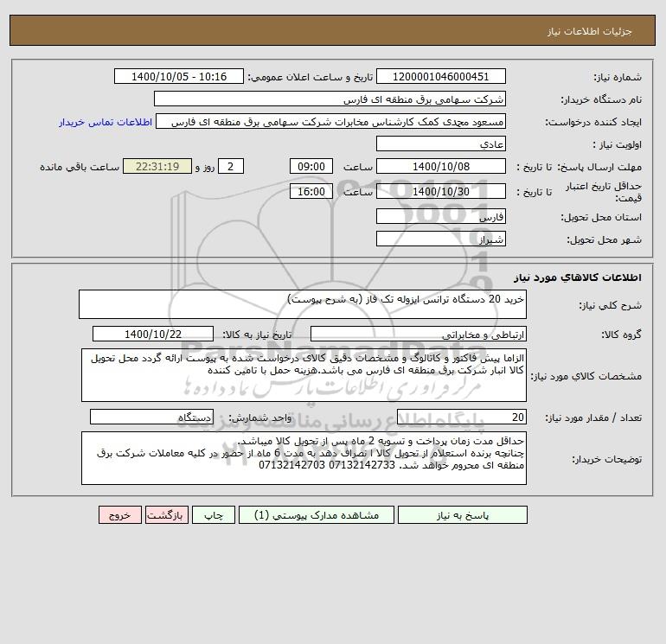Click the label ساعت باقی مانده

[80, 167]
